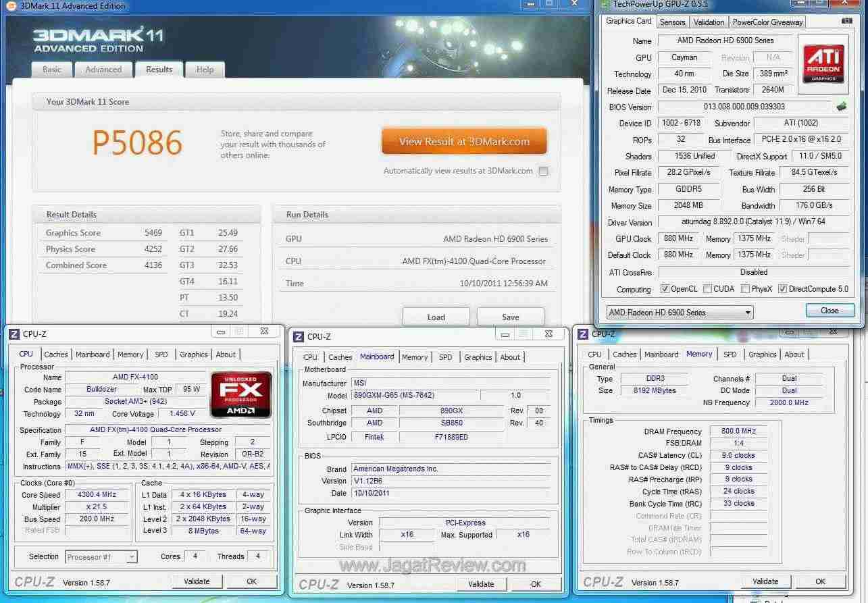The image size is (868, 603).
Task: Click the BIOS save chip icon
Action: point(841,107)
